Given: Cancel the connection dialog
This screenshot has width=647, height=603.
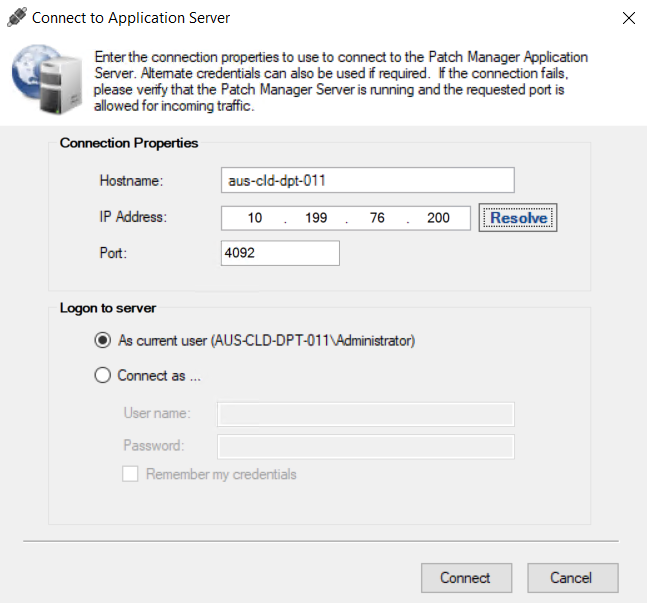Looking at the screenshot, I should coord(571,577).
